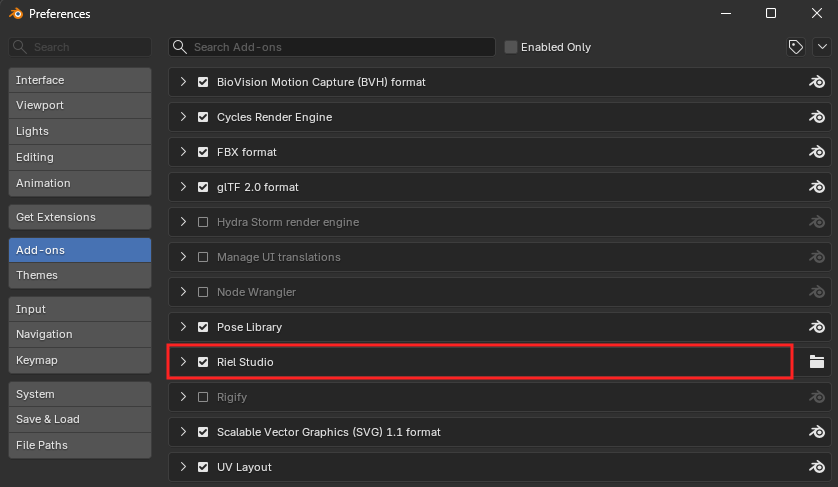
Task: Enable the Manage UI translations add-on
Action: [203, 257]
